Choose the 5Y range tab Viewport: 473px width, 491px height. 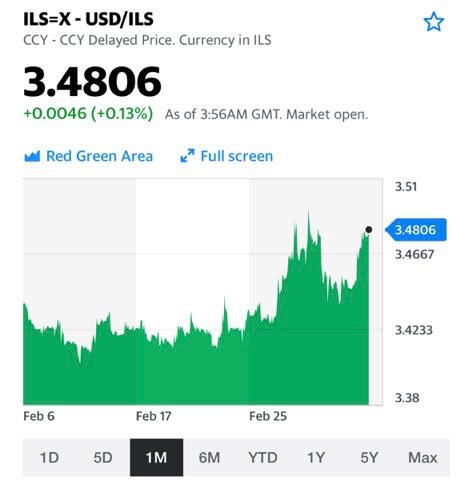[x=369, y=457]
